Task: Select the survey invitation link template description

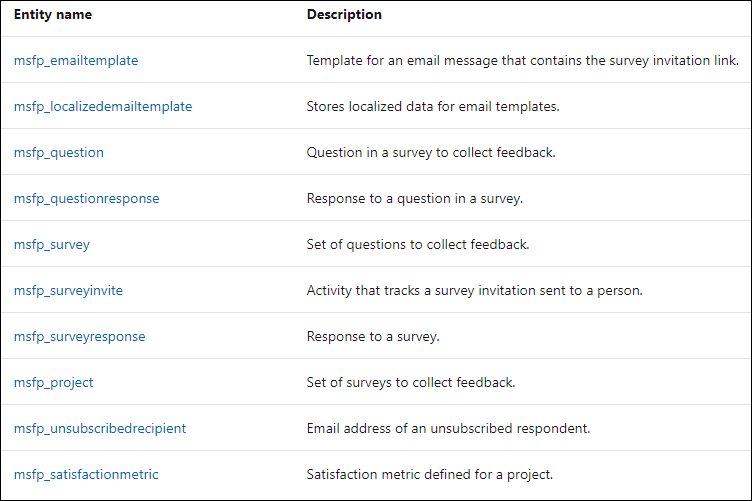Action: (x=523, y=60)
